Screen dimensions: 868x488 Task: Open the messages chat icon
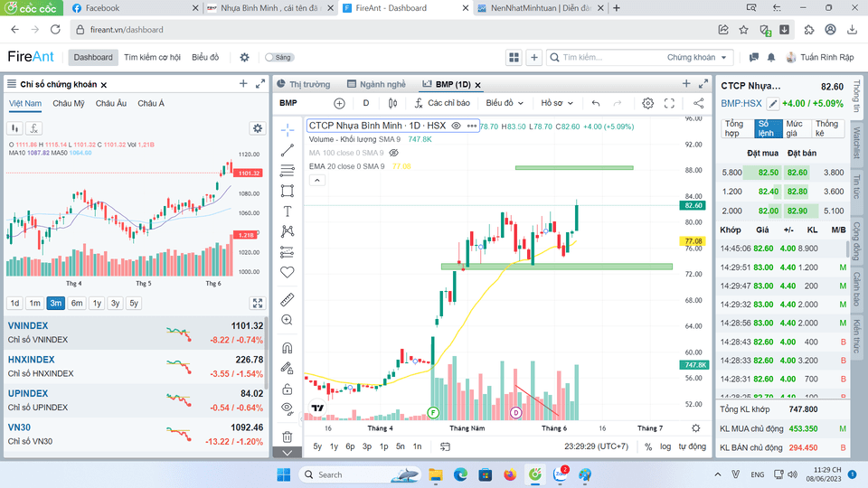[x=753, y=58]
